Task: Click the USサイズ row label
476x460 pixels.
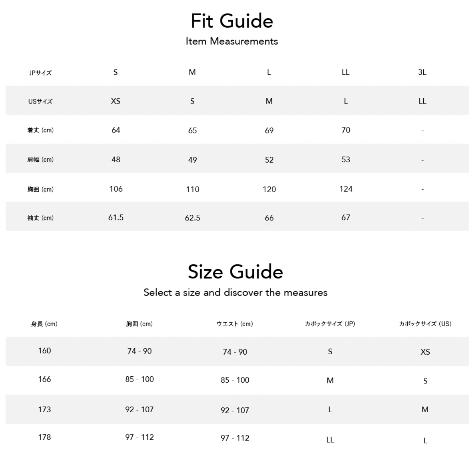Action: click(x=40, y=101)
